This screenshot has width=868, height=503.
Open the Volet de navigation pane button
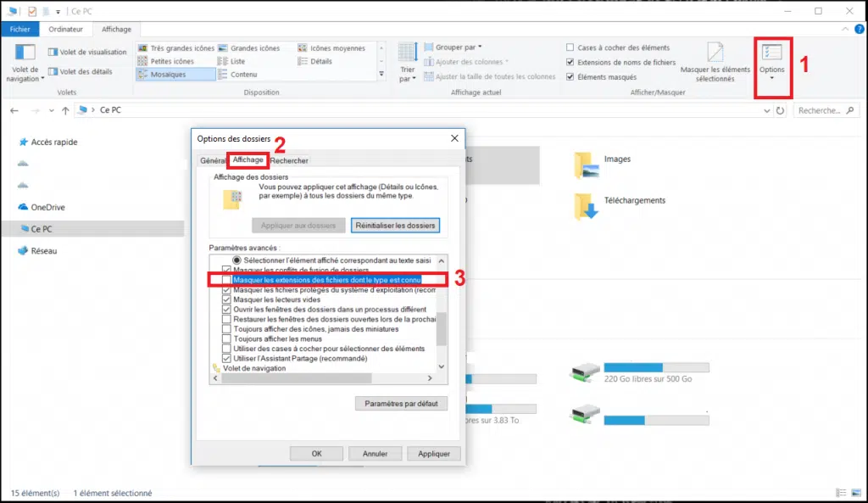coord(25,62)
